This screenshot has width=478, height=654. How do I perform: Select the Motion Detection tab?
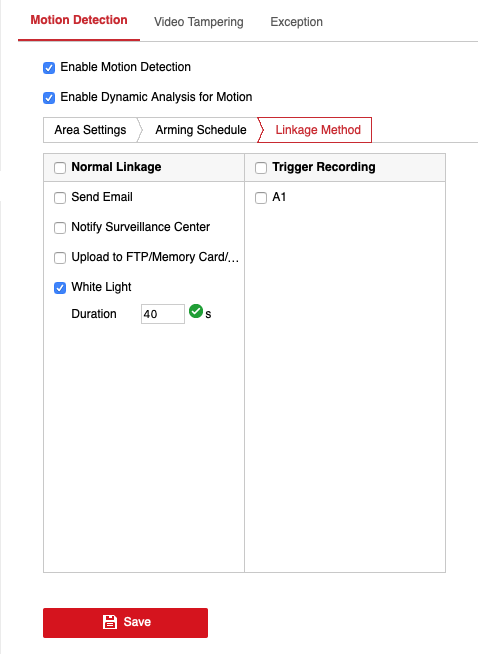click(x=79, y=20)
